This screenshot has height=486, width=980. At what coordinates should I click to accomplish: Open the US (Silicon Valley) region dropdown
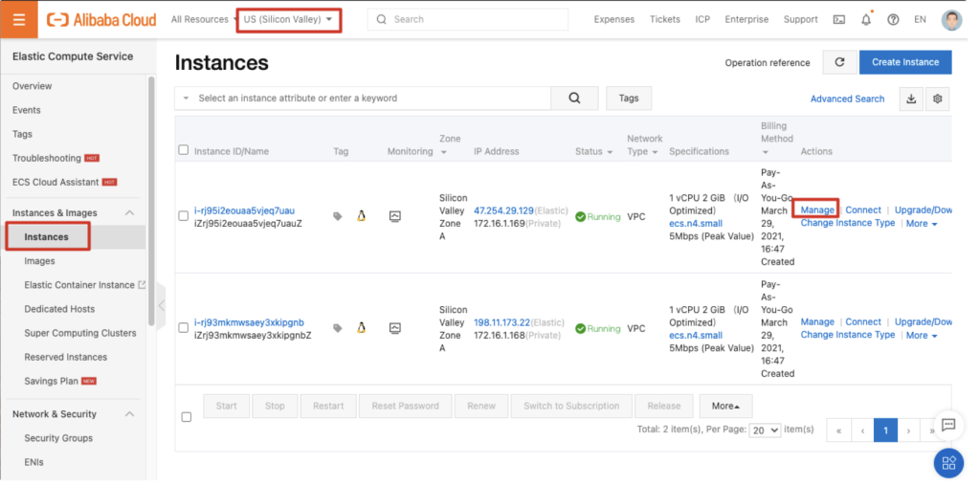(288, 19)
